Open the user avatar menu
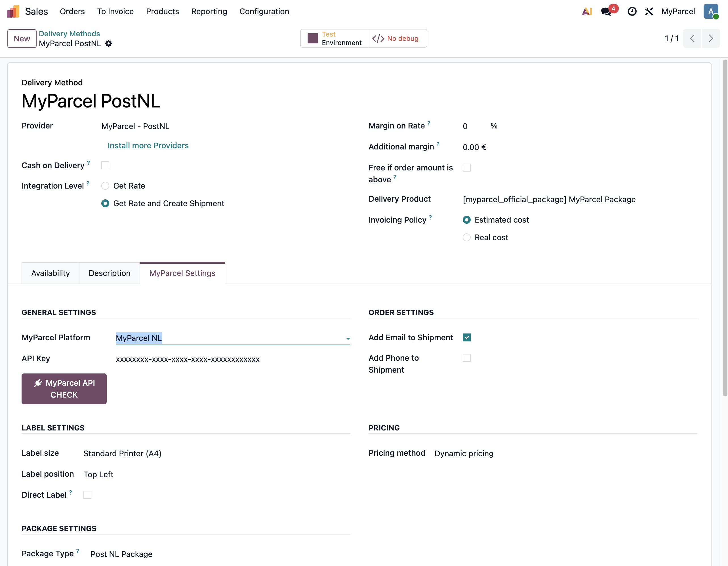728x566 pixels. tap(711, 12)
